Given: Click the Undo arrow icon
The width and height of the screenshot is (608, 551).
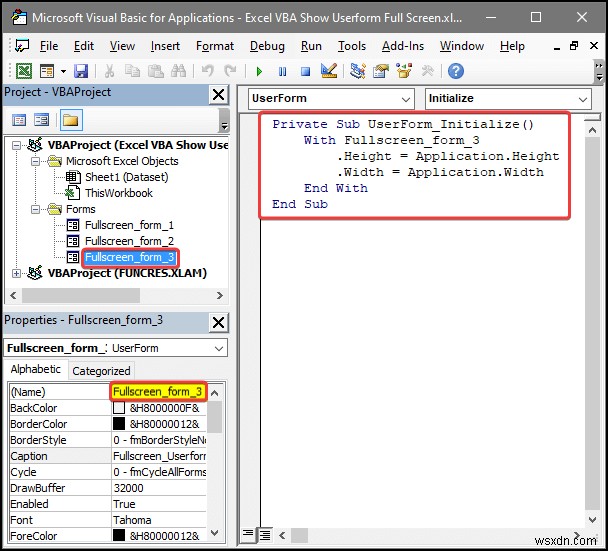Looking at the screenshot, I should coord(208,71).
